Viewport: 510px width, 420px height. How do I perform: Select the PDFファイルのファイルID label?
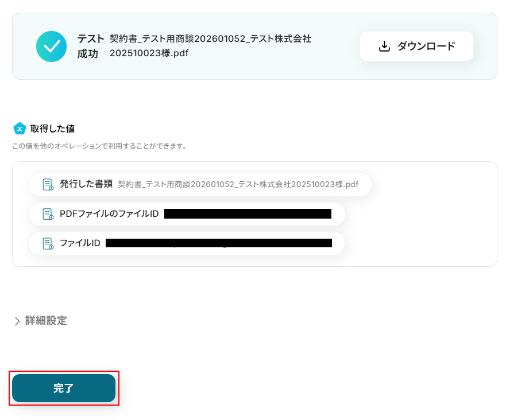pyautogui.click(x=109, y=214)
